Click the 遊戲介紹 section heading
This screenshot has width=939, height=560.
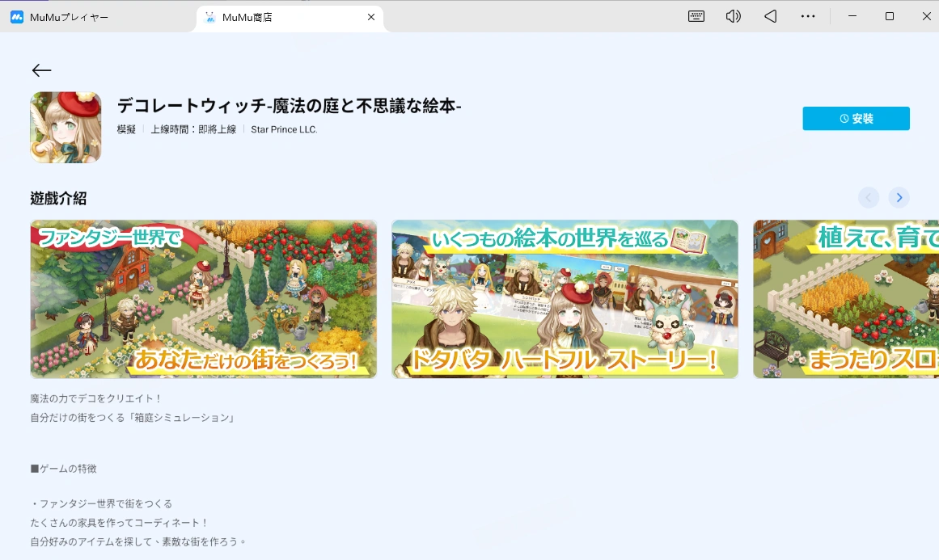click(x=59, y=198)
